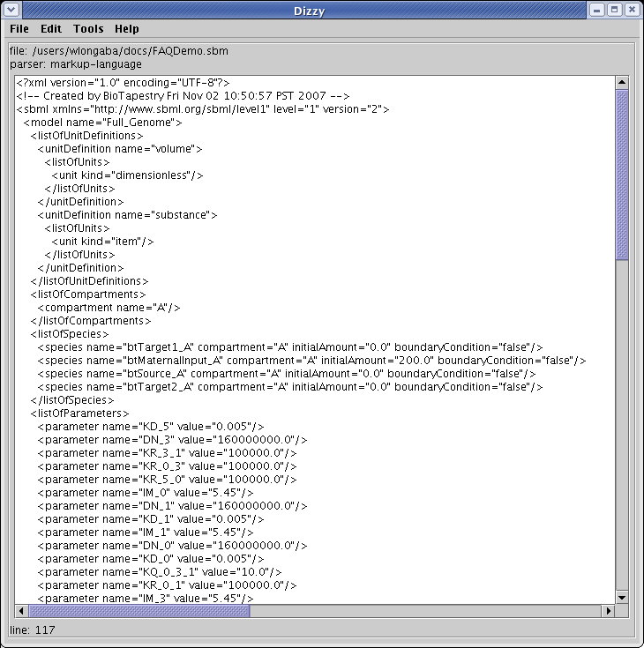Maximize the Dizzy window
This screenshot has width=644, height=648.
point(614,10)
